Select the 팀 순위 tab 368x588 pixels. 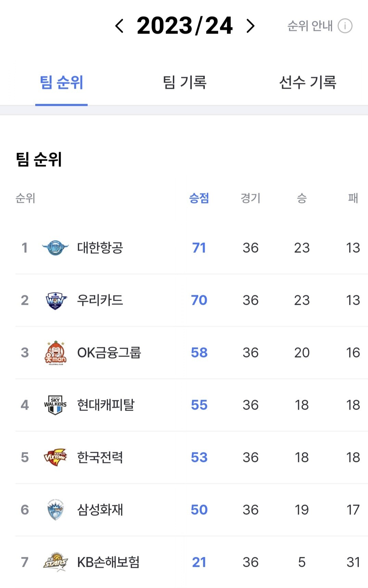tap(62, 83)
